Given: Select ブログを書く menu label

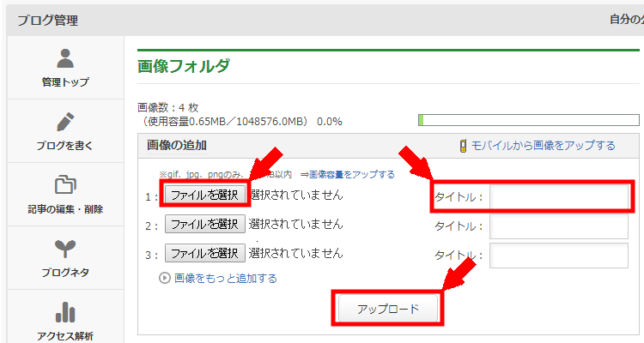Looking at the screenshot, I should click(65, 146).
